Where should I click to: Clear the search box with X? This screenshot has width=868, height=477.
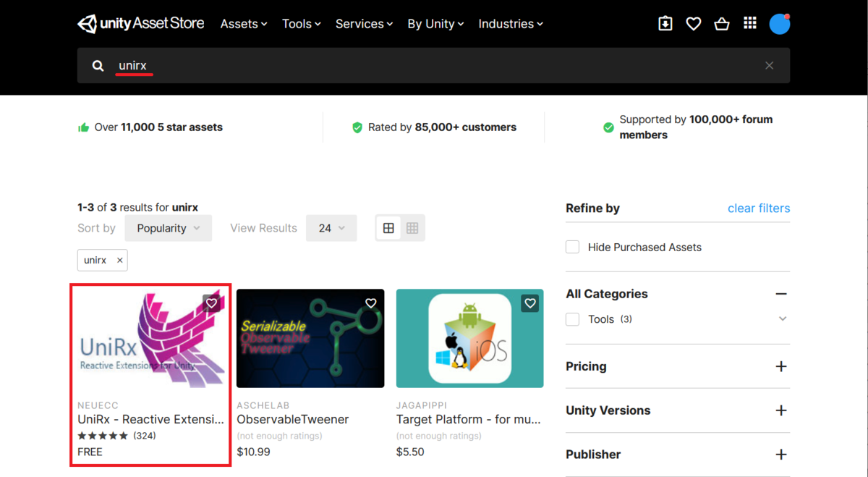[769, 66]
